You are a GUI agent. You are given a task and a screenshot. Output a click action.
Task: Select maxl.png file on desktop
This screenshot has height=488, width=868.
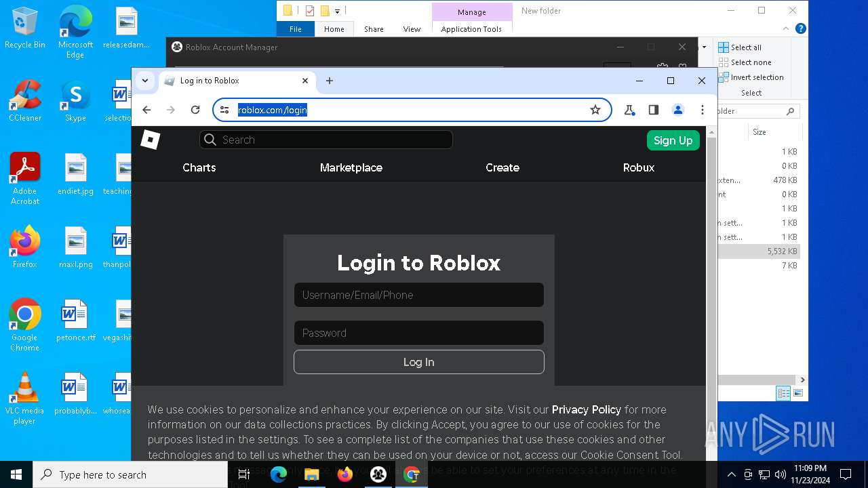75,247
